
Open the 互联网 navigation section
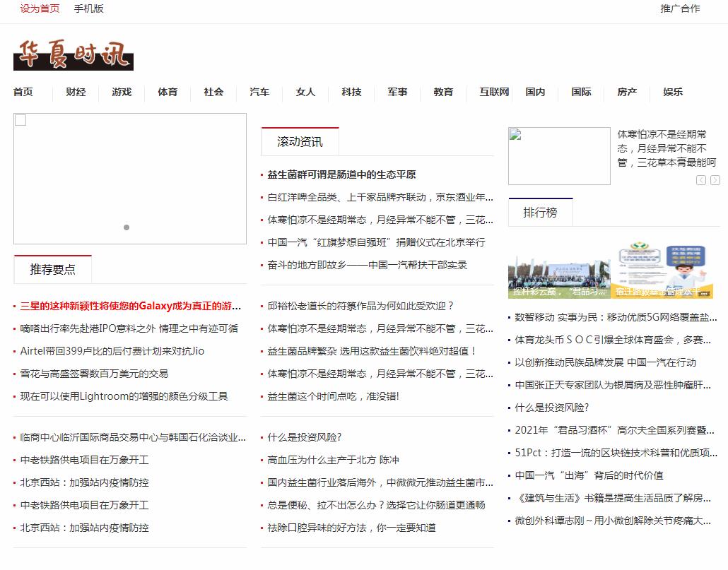pos(495,92)
